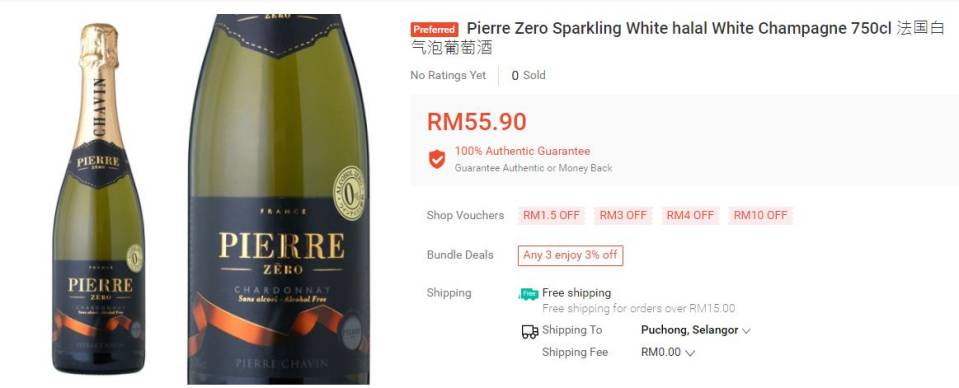Open the 100% Authentic Guarantee link
Viewport: 959px width, 388px height.
point(522,151)
